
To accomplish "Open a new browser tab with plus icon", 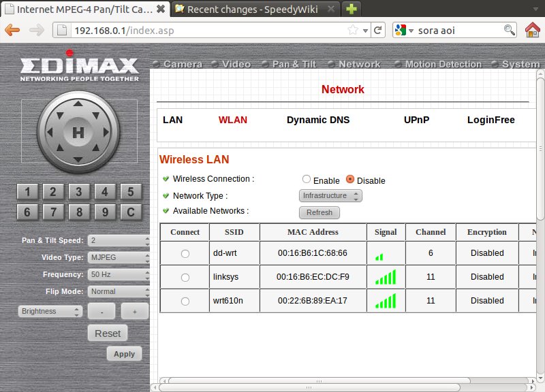I will tap(351, 9).
